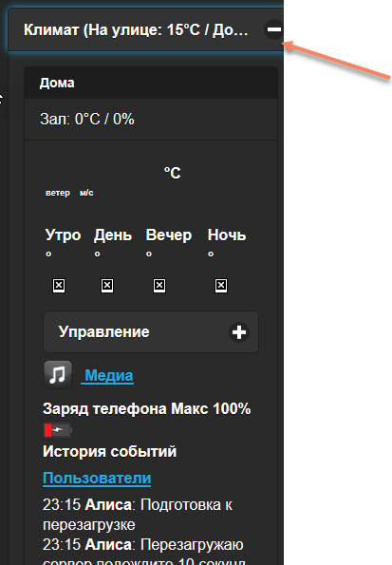Image resolution: width=392 pixels, height=565 pixels.
Task: Click the История событий heading
Action: [x=109, y=451]
